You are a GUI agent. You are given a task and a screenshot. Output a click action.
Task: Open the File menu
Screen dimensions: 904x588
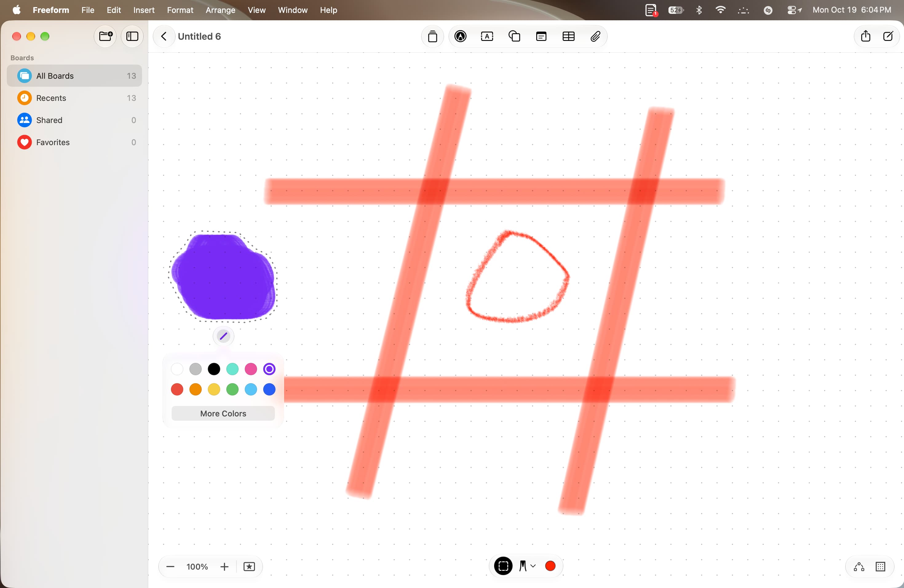[x=88, y=10]
